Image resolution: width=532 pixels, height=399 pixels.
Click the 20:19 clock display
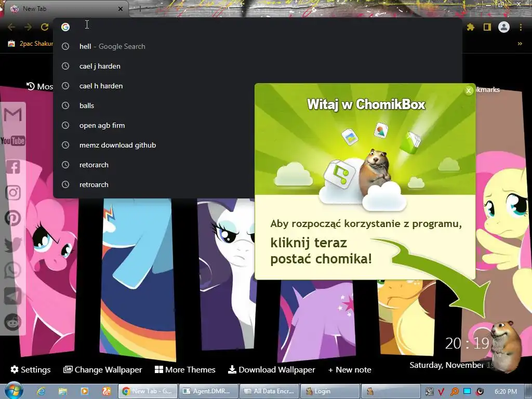467,344
